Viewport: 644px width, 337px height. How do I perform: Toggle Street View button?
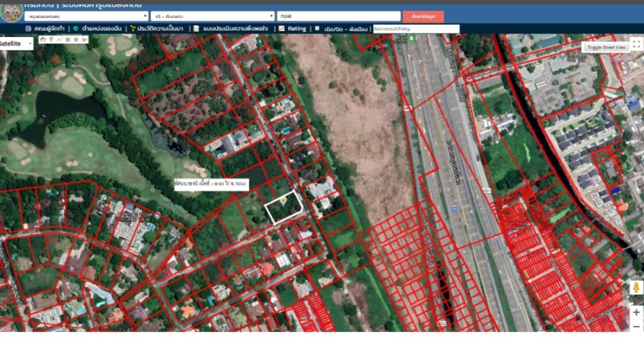coord(605,47)
